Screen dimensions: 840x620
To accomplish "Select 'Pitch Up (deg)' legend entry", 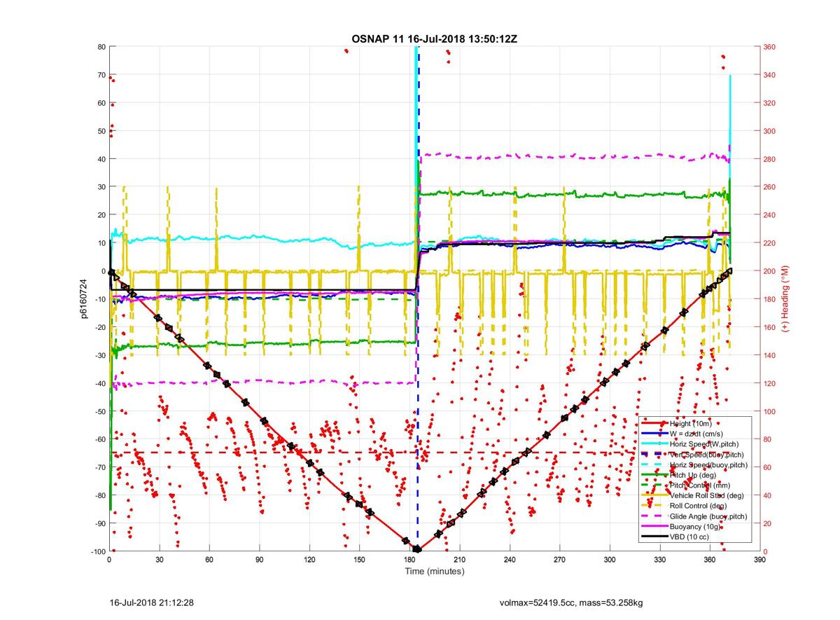I will click(693, 475).
